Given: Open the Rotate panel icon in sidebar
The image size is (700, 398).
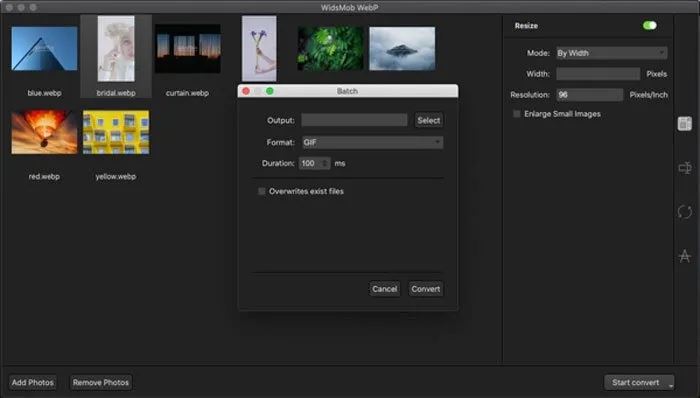Looking at the screenshot, I should point(684,211).
